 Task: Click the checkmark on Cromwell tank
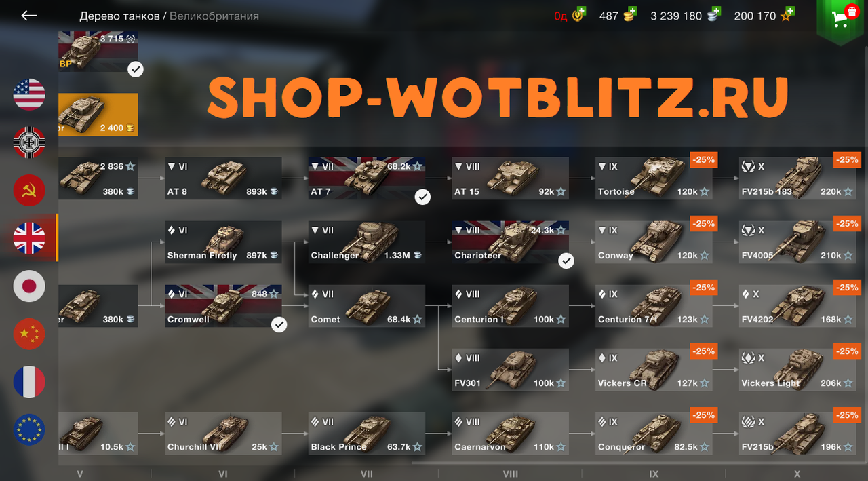279,324
